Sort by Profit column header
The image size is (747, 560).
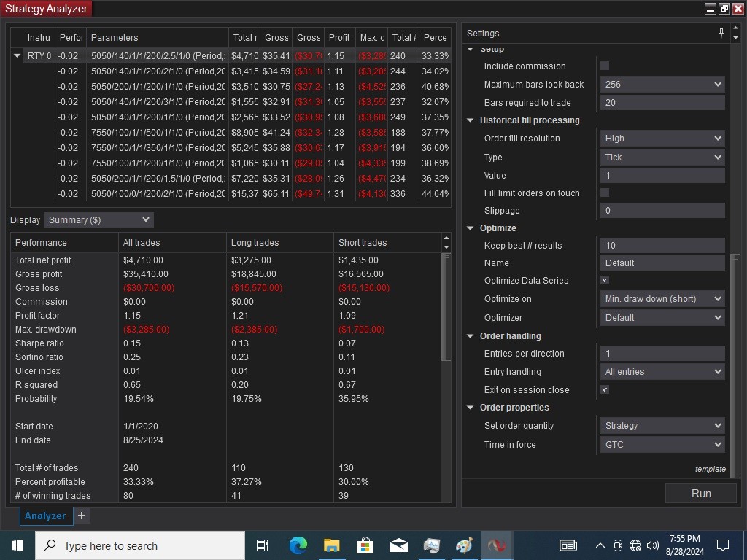(339, 38)
